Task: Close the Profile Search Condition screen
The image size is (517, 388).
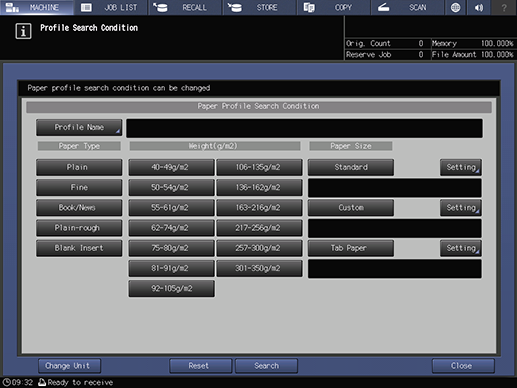Action: [463, 366]
